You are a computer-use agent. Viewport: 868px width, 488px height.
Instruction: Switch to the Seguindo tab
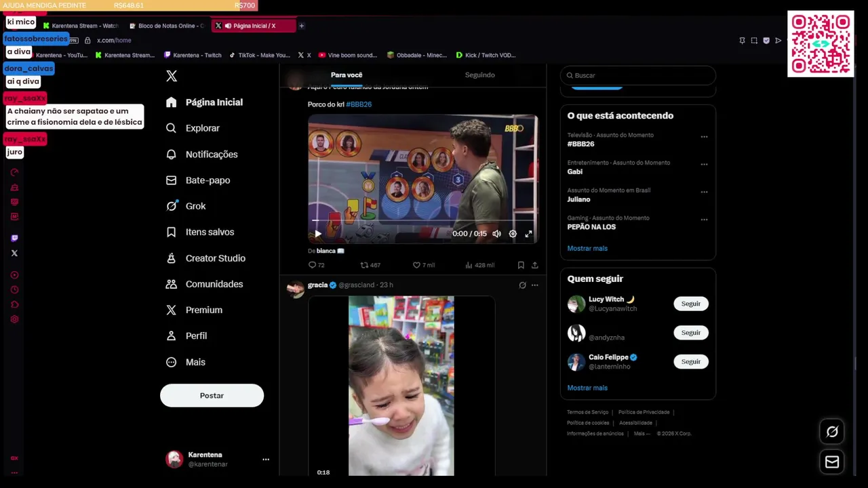[x=479, y=75]
